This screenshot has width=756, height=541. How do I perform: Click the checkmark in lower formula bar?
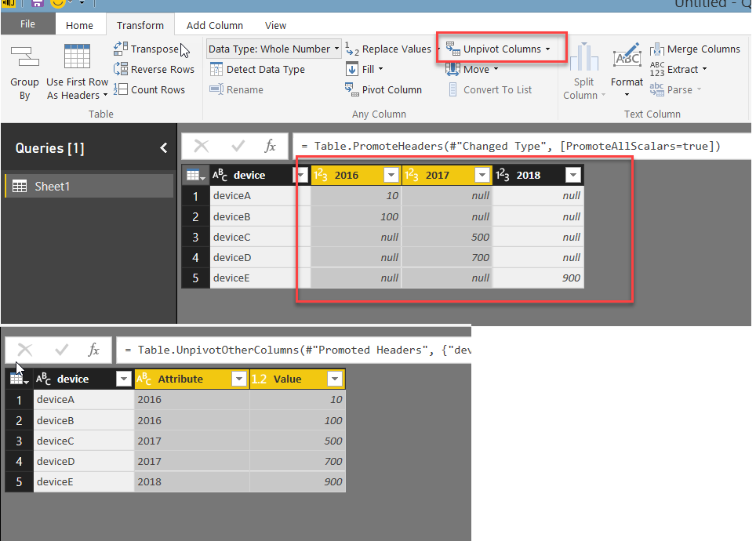62,350
